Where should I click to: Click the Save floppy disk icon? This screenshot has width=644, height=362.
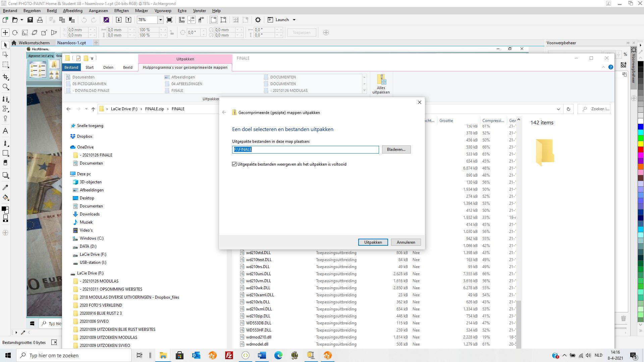tap(30, 20)
